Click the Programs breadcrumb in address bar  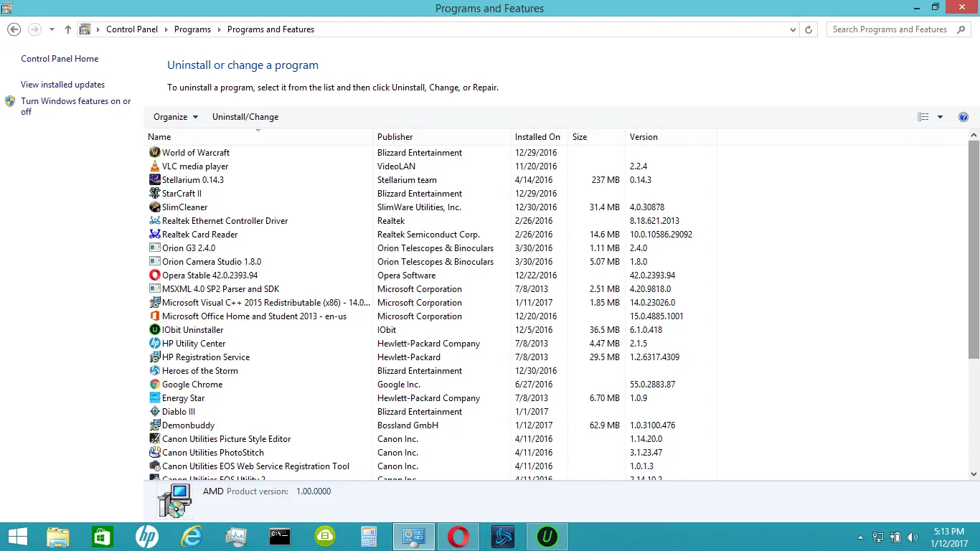(192, 29)
